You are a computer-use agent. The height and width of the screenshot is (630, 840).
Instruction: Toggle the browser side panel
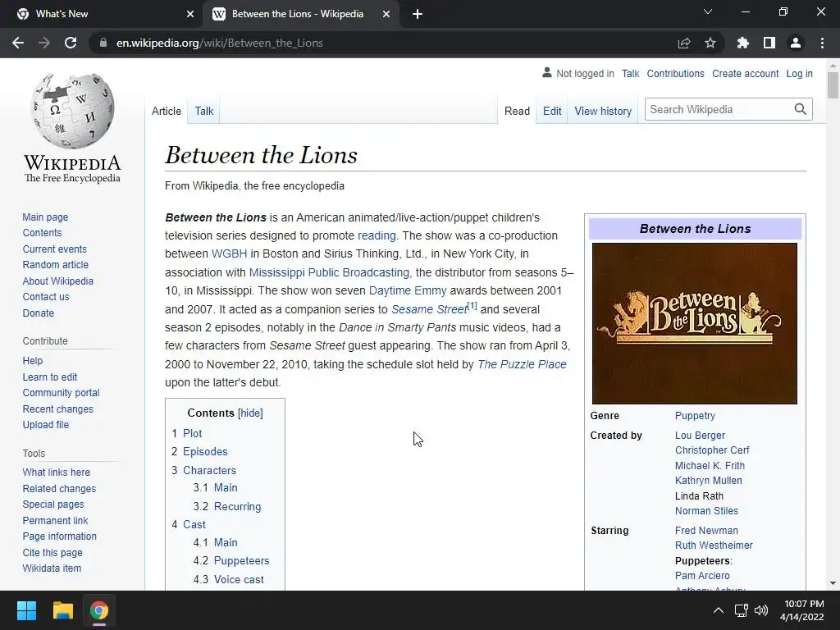[769, 43]
